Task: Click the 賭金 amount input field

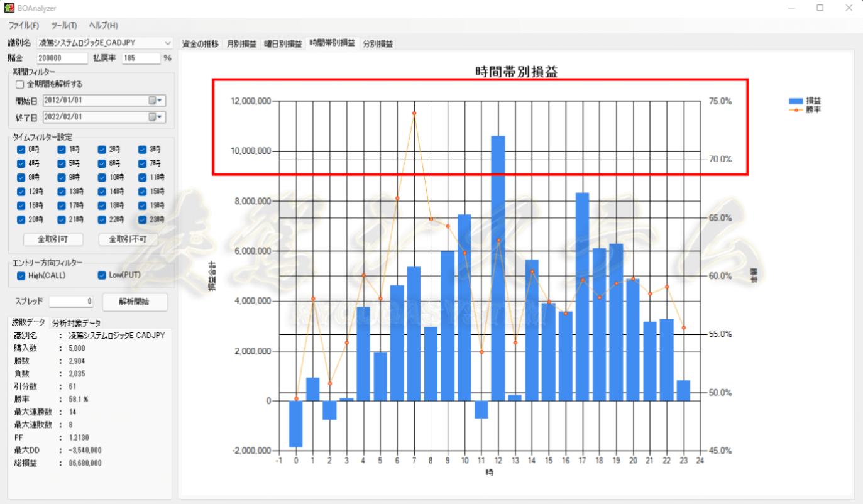Action: point(62,58)
